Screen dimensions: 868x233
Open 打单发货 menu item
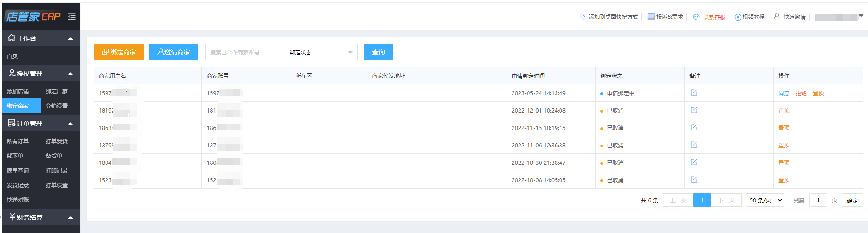[57, 141]
